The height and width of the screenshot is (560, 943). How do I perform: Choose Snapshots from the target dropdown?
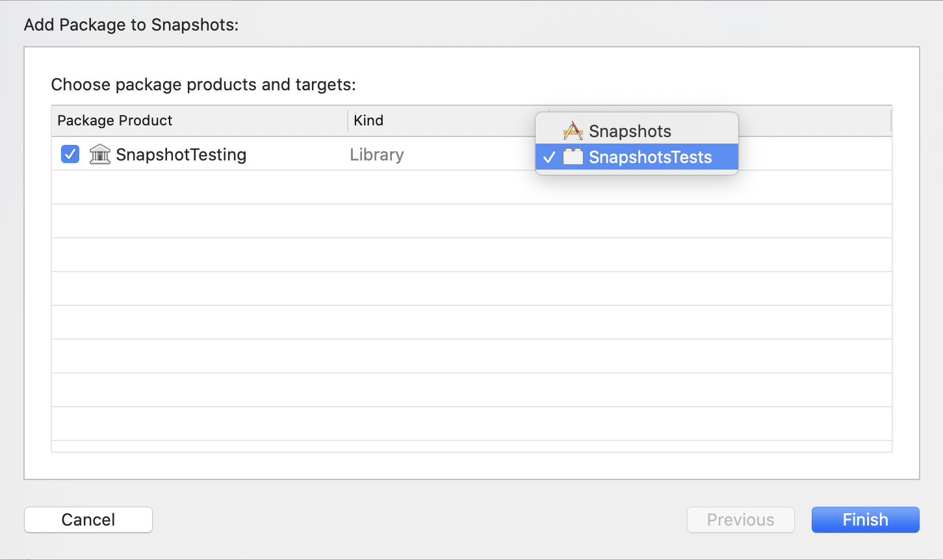point(630,131)
